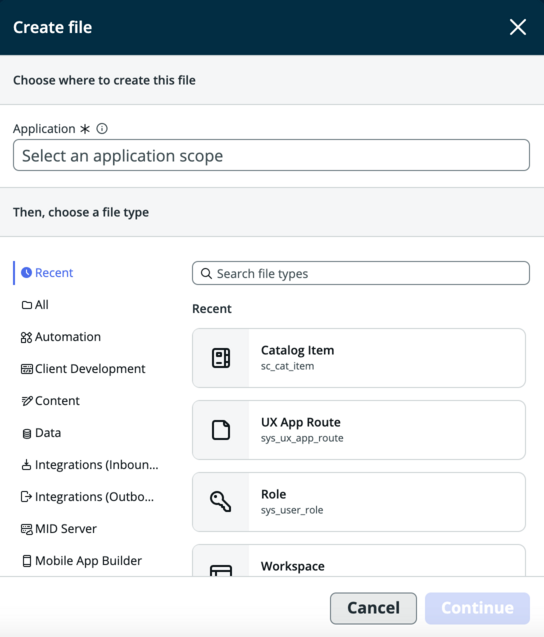Click the Integrations (Inbound) download icon
544x637 pixels.
pyautogui.click(x=26, y=465)
